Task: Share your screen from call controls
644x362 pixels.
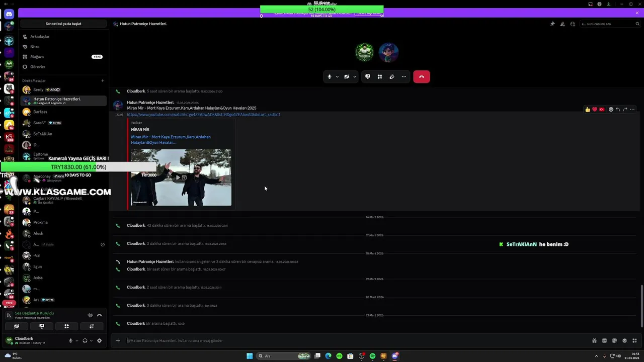Action: [368, 77]
